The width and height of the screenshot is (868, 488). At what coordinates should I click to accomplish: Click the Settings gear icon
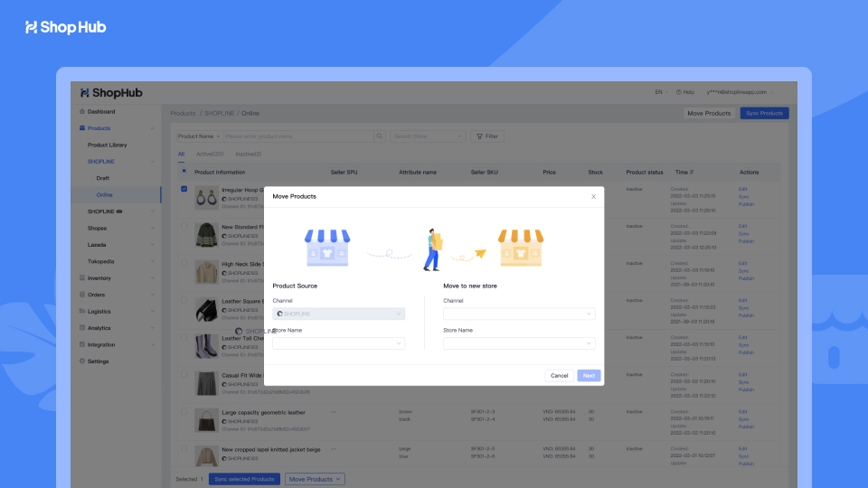(x=82, y=361)
